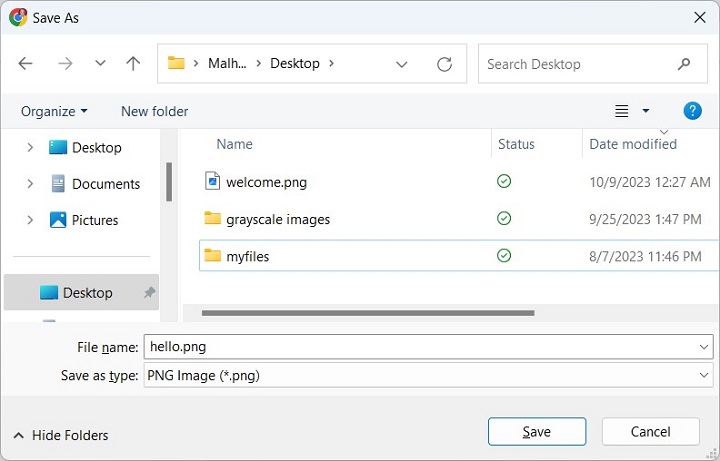
Task: Expand the Documents tree node
Action: tap(30, 184)
